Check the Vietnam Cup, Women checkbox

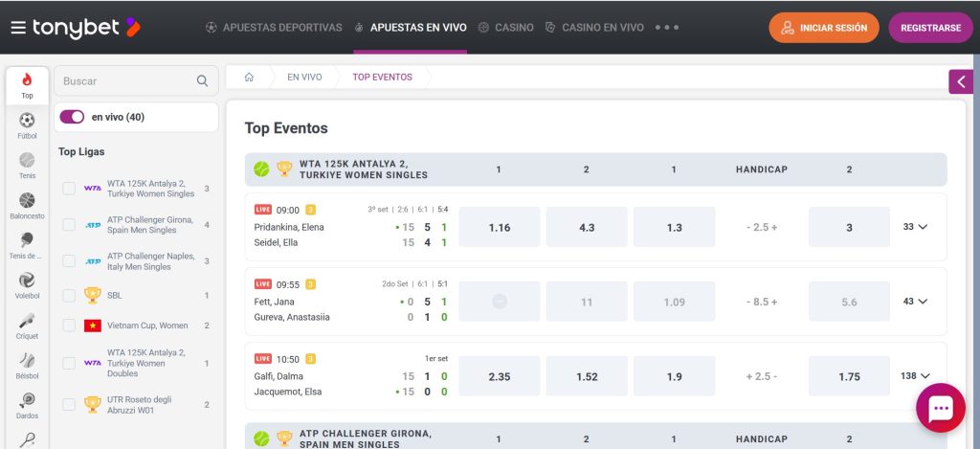coord(69,326)
